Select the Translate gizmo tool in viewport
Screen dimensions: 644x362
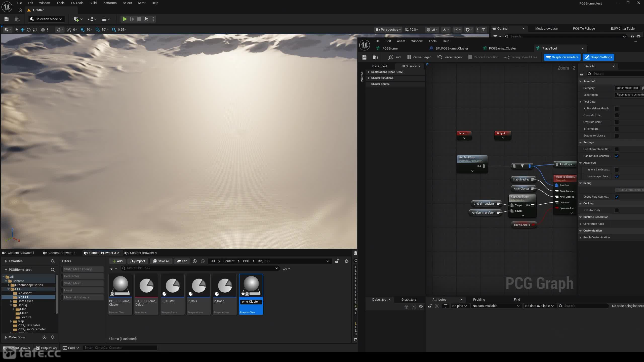(x=22, y=30)
